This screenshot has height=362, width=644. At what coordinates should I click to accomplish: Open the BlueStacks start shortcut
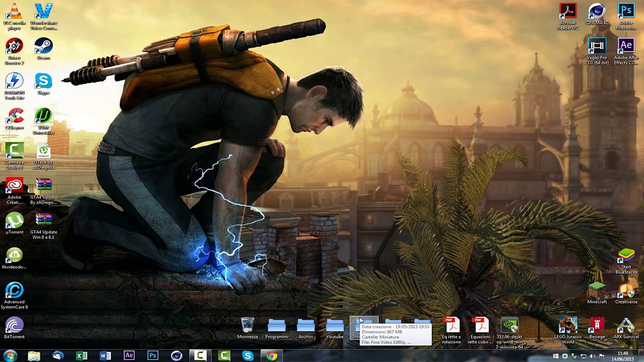pyautogui.click(x=626, y=256)
